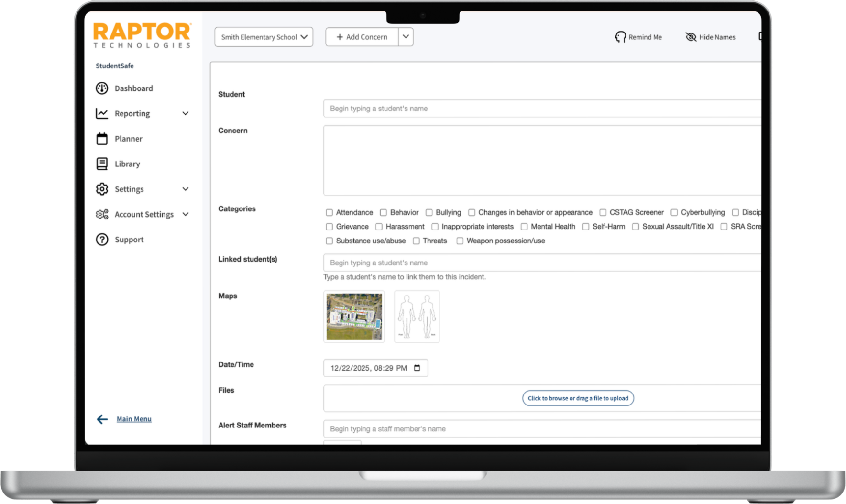Viewport: 846px width, 504px height.
Task: Enable the Mental Health category checkbox
Action: click(524, 227)
